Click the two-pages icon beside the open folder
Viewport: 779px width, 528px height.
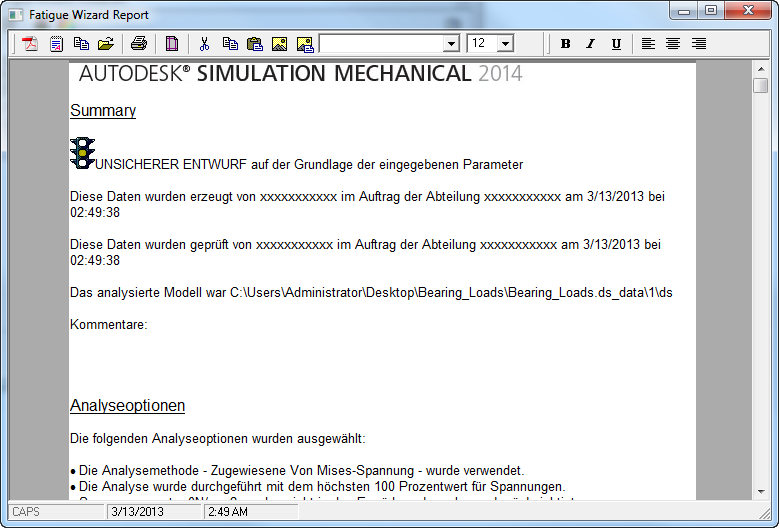pyautogui.click(x=81, y=44)
